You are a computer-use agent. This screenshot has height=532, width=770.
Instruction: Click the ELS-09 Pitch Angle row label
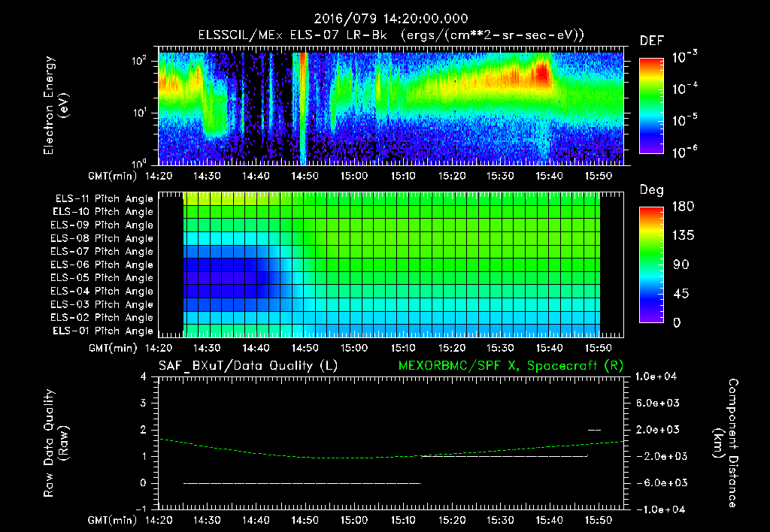tap(102, 225)
